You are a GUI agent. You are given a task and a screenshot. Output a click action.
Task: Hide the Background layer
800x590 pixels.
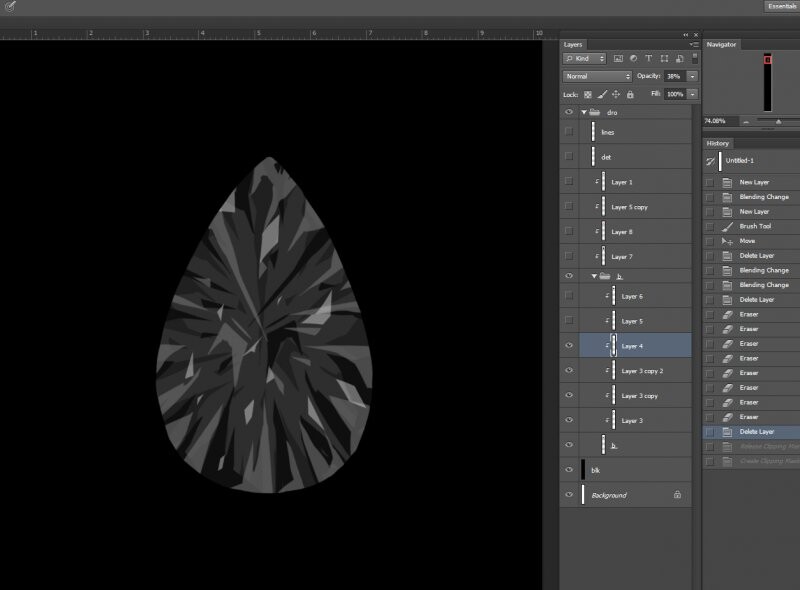[568, 495]
